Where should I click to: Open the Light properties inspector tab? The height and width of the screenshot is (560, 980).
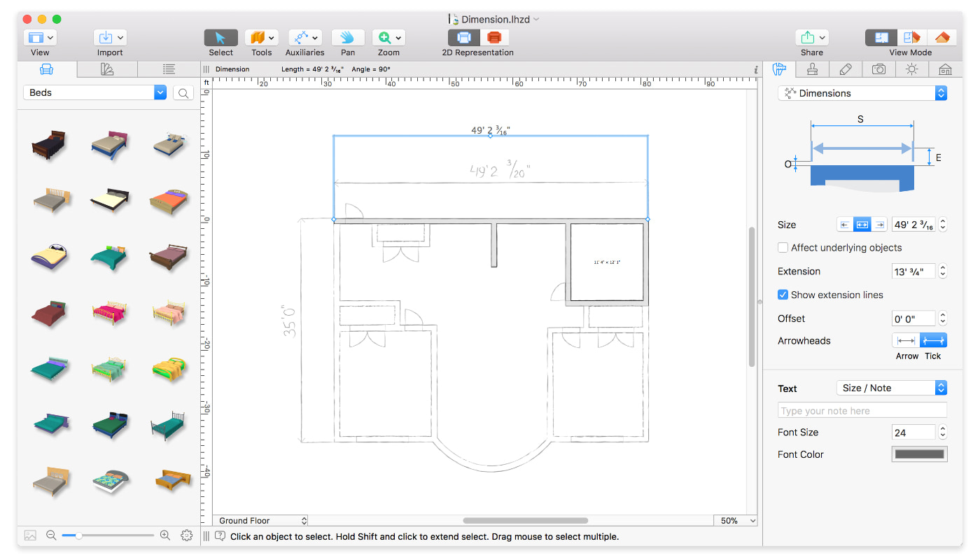[x=911, y=69]
